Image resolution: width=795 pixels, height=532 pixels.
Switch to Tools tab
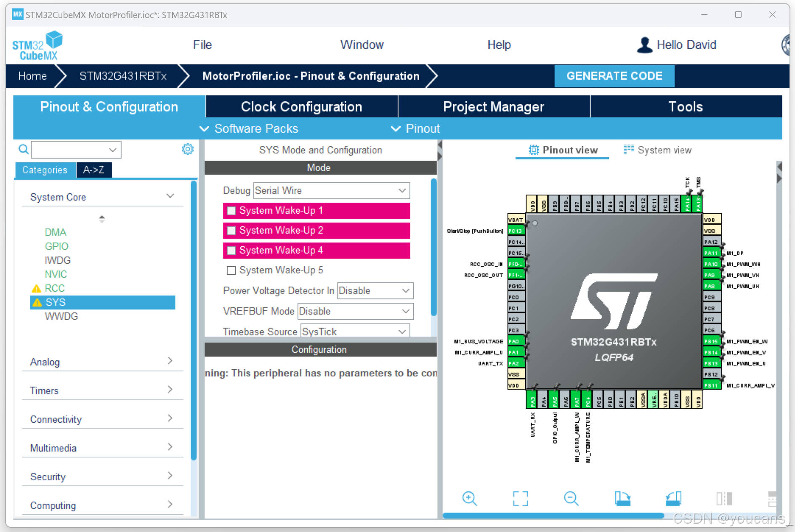tap(686, 106)
